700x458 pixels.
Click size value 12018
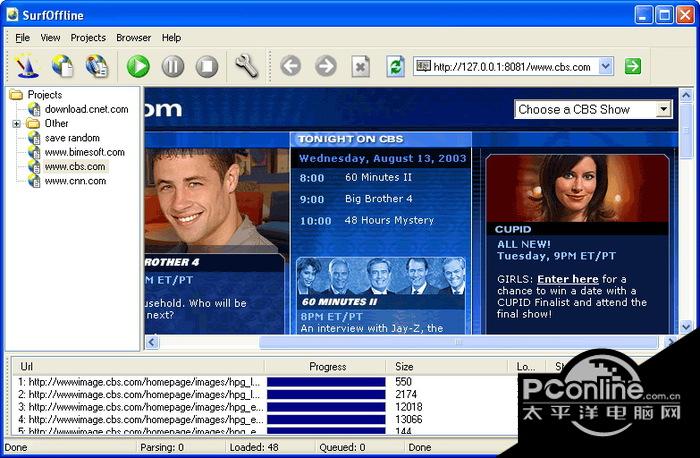pyautogui.click(x=408, y=407)
